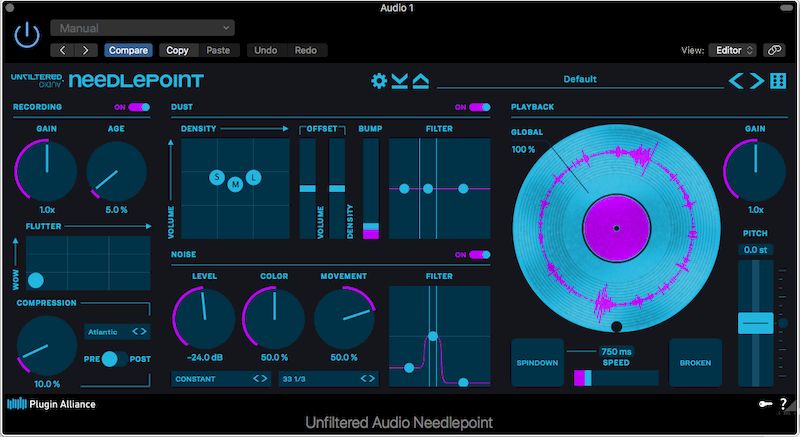
Task: Click the noise filter peak node
Action: pos(433,336)
